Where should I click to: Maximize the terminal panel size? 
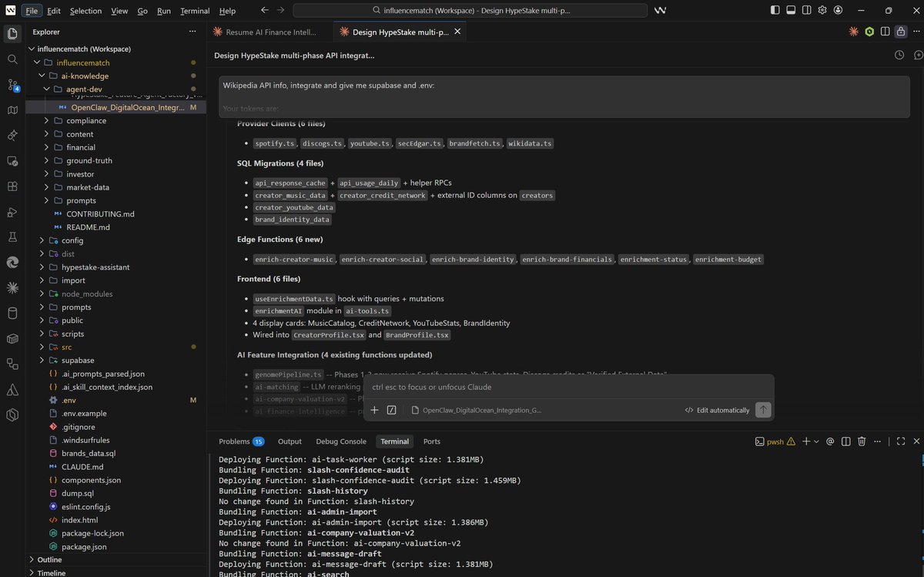[902, 441]
